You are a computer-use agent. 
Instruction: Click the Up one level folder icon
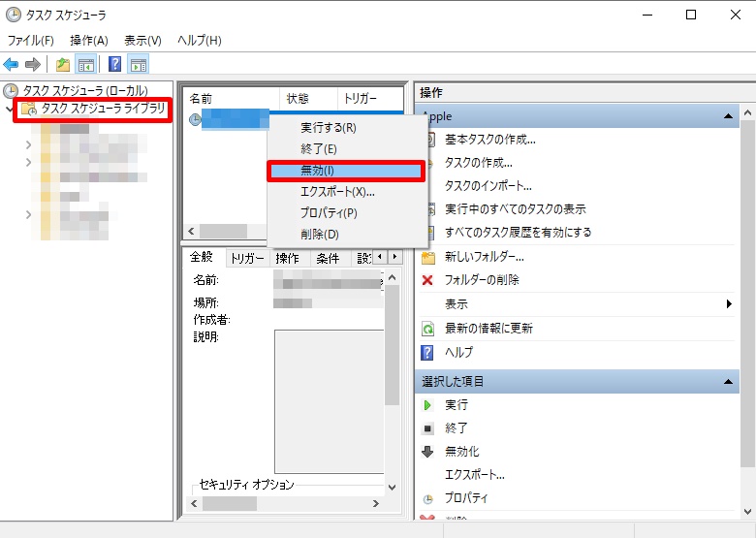point(63,64)
